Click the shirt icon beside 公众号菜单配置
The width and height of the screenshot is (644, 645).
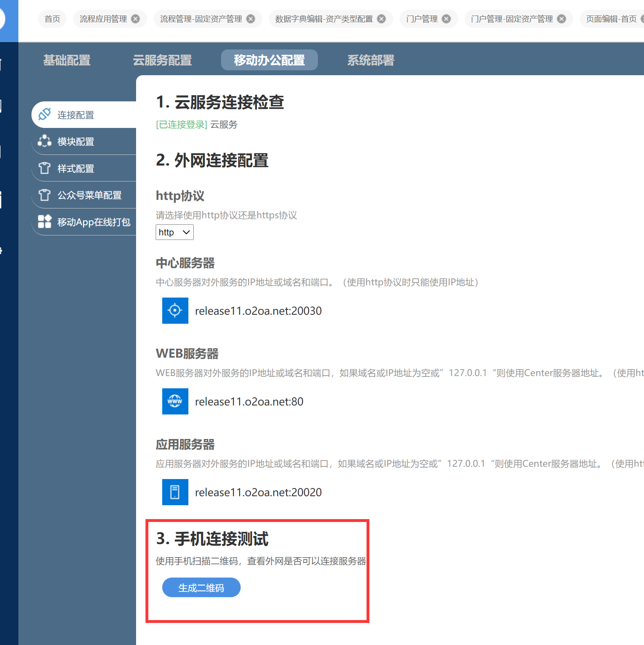point(45,195)
